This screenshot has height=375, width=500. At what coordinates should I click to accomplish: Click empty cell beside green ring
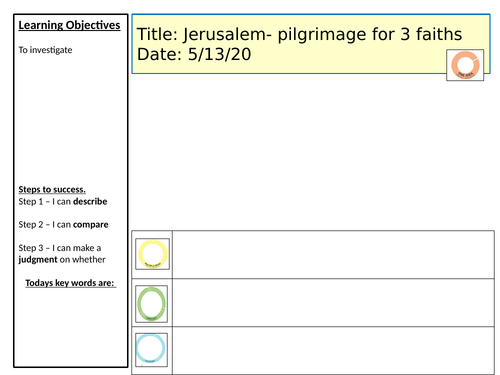click(x=333, y=303)
